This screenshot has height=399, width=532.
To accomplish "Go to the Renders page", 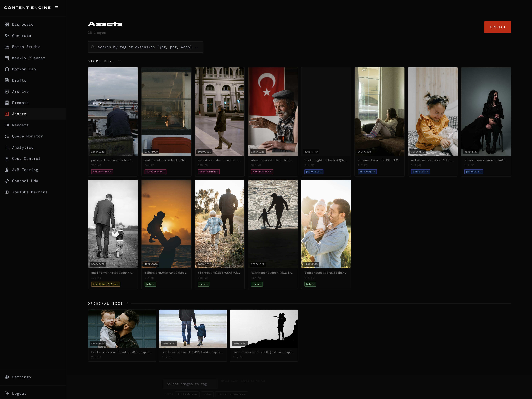I will 20,125.
